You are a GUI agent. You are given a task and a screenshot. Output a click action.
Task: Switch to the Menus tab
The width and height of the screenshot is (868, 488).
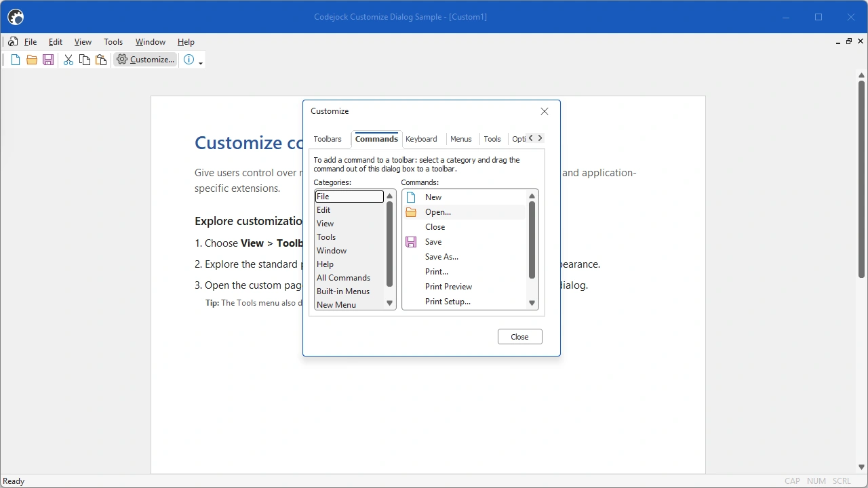(x=460, y=139)
